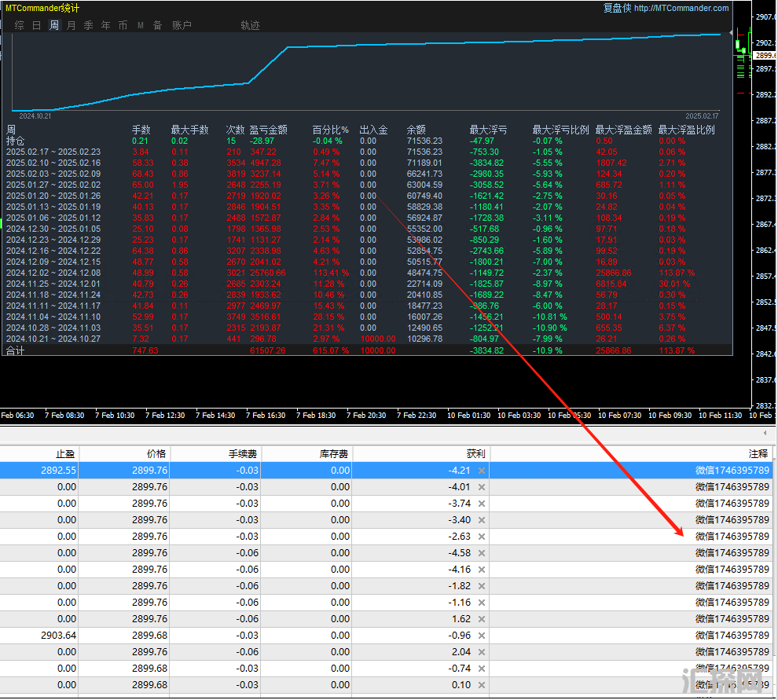Click the 最大浮亏比例 column heading
The height and width of the screenshot is (700, 778).
(x=560, y=130)
